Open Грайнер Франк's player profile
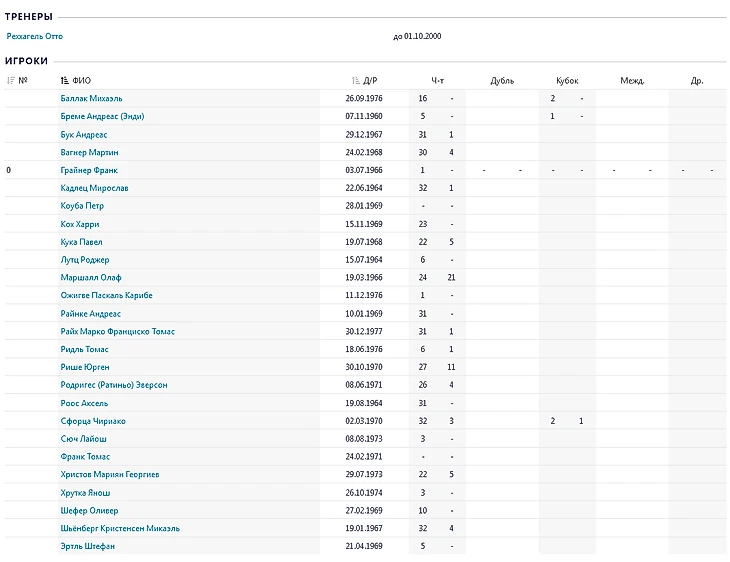The height and width of the screenshot is (562, 730). point(89,170)
